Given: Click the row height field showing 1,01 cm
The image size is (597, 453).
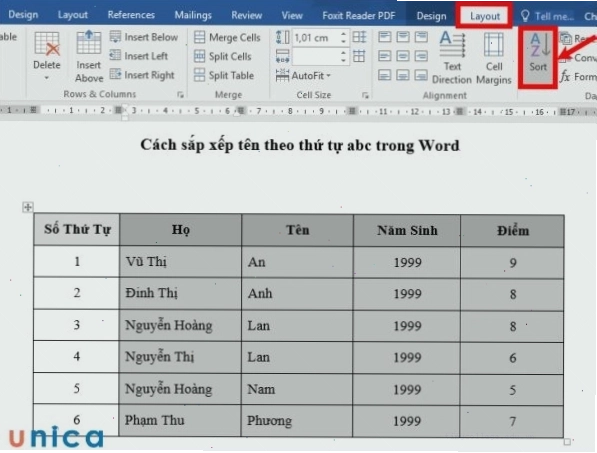Looking at the screenshot, I should pos(315,38).
